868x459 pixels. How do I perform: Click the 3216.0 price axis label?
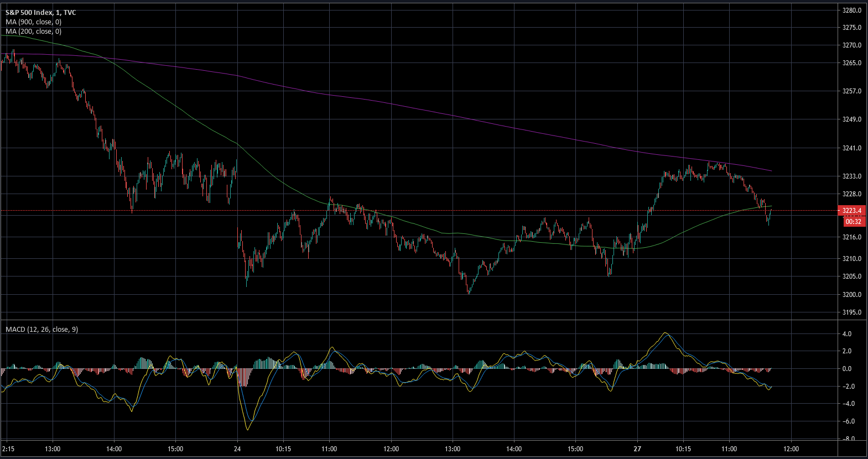[852, 237]
